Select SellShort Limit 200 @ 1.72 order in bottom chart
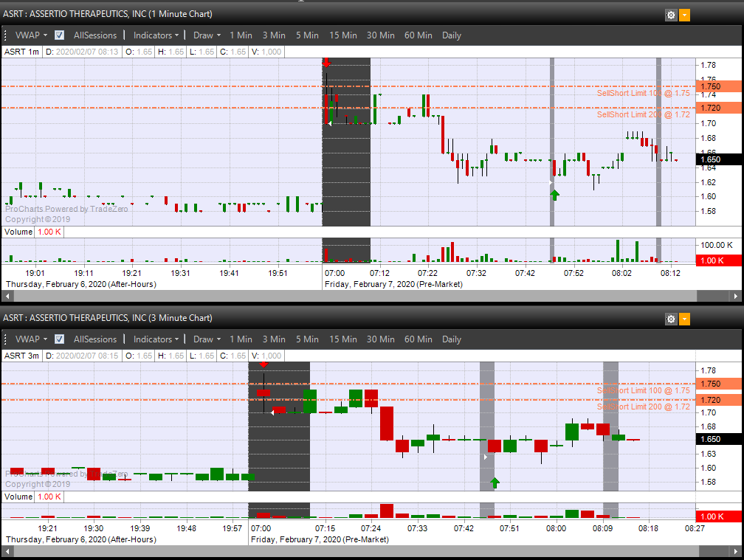 coord(644,407)
